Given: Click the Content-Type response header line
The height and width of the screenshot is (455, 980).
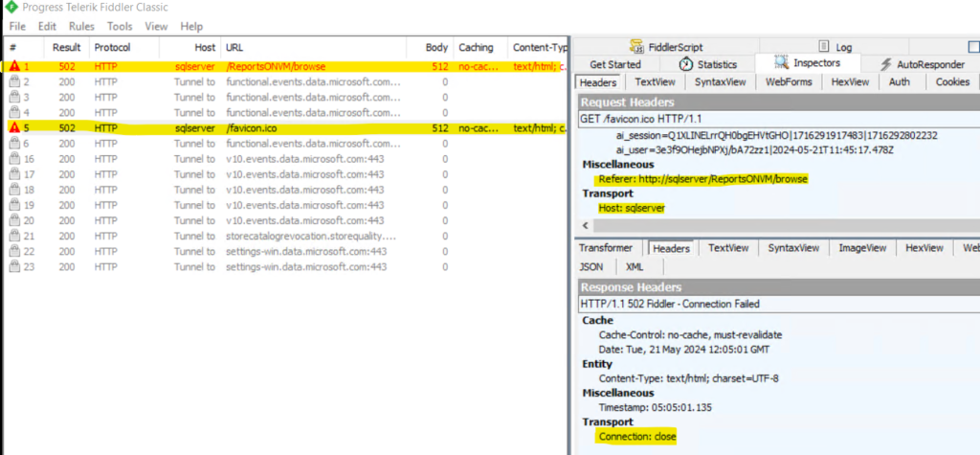Looking at the screenshot, I should (688, 378).
